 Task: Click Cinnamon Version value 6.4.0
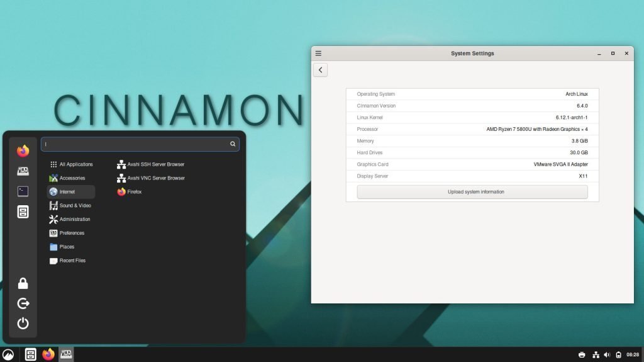582,106
